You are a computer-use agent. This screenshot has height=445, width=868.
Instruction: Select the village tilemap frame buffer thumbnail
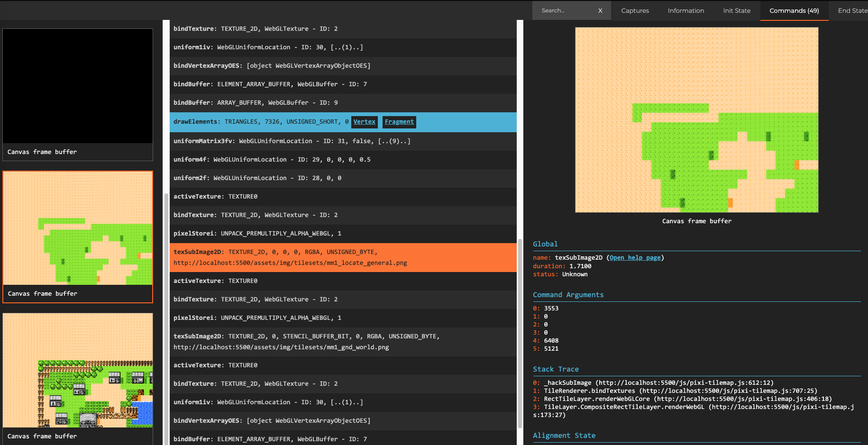(78, 370)
